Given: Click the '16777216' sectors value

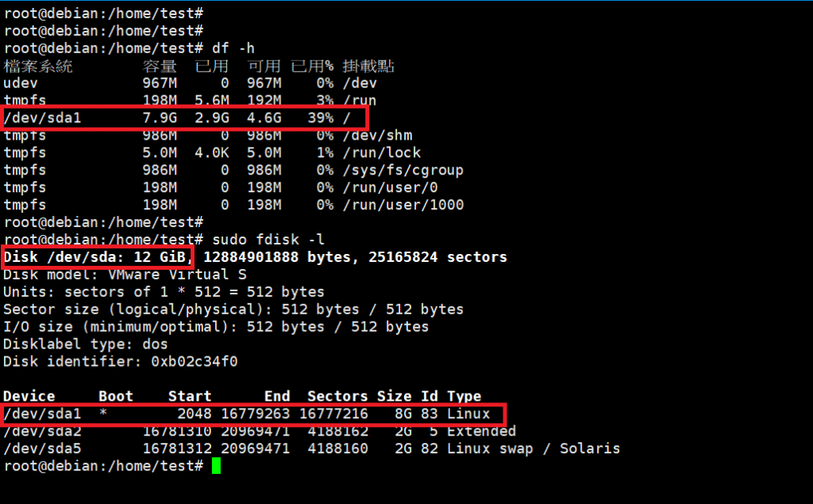Looking at the screenshot, I should click(333, 414).
